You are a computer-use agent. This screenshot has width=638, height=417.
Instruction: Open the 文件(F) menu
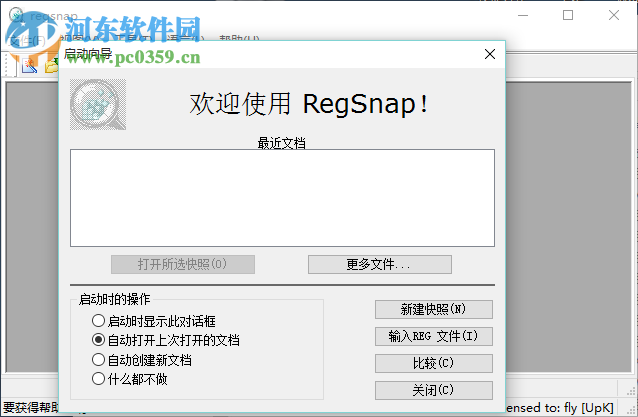tap(27, 40)
